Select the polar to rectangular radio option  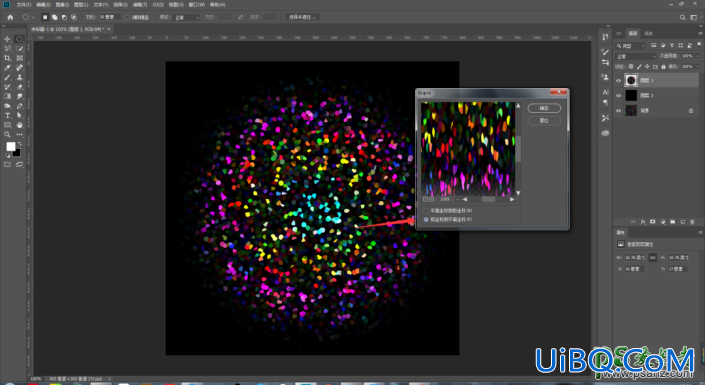coord(426,219)
